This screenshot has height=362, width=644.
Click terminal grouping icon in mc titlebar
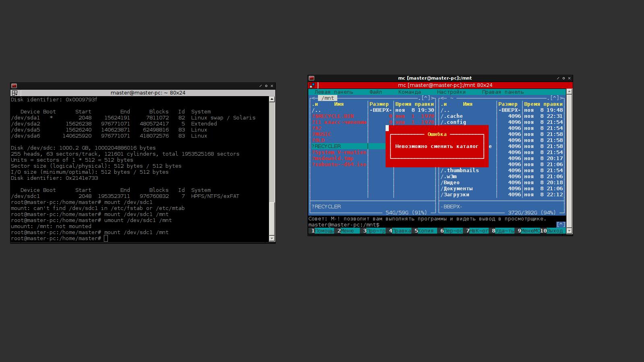point(312,85)
